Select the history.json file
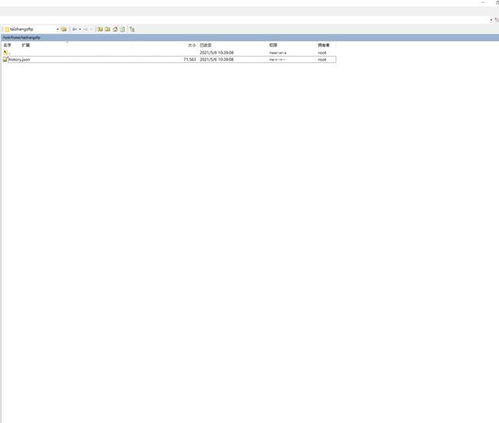Viewport: 499px width, 423px height. pos(169,59)
